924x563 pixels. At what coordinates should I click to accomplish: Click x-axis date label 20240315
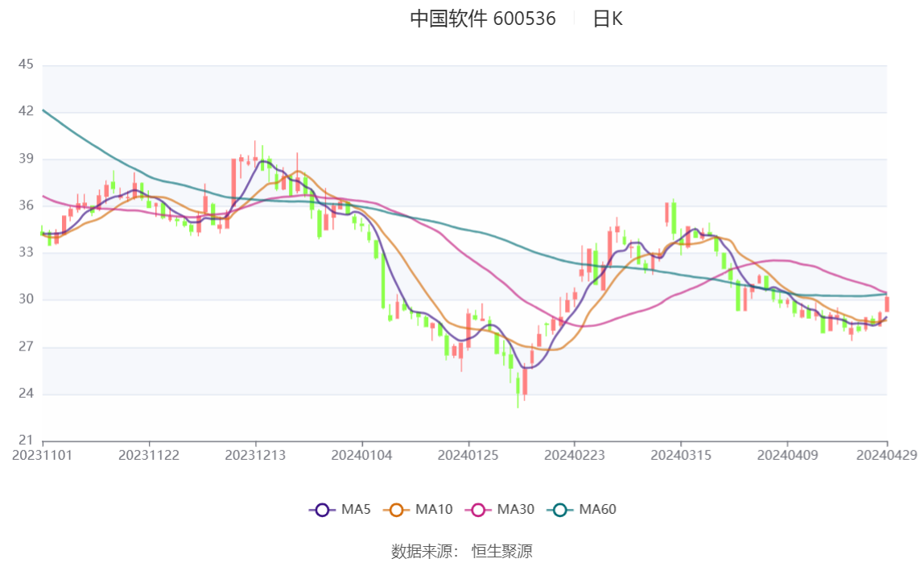(x=681, y=455)
